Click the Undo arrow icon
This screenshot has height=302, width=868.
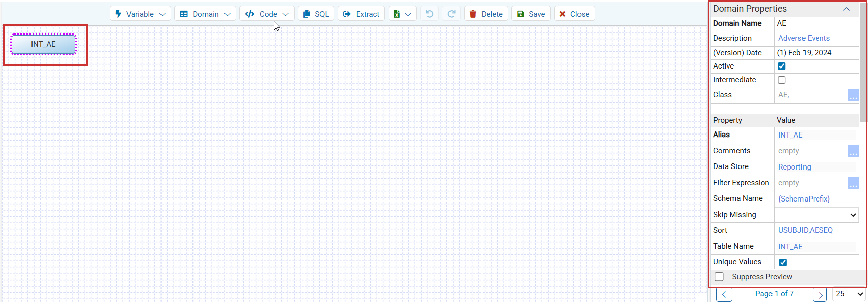430,14
